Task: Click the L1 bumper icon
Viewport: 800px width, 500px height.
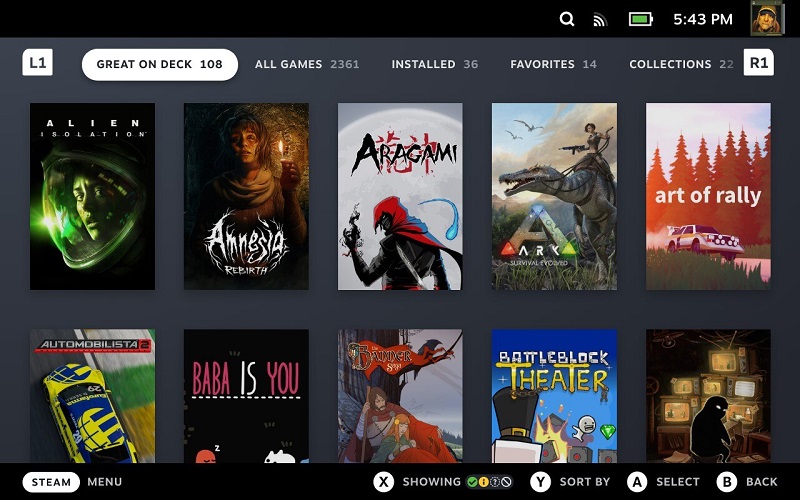Action: tap(38, 63)
